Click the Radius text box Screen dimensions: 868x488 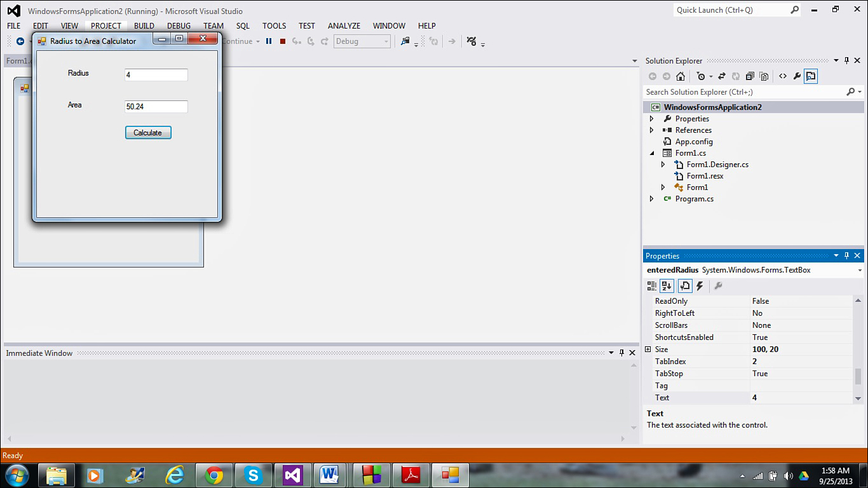pos(156,75)
